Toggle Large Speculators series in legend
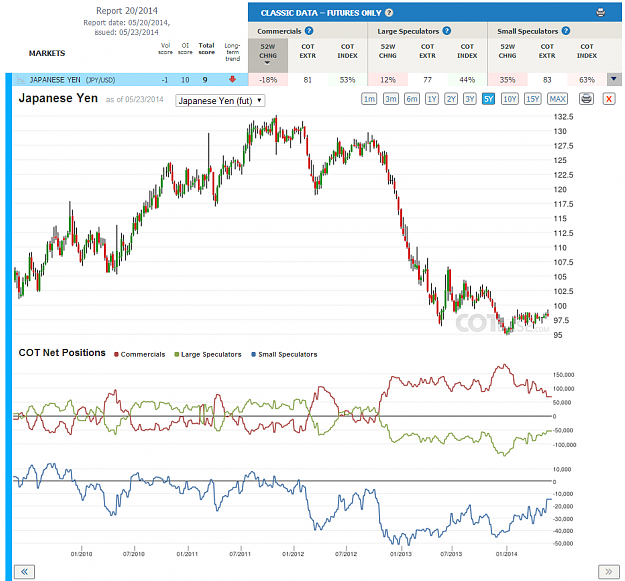Screen dimensions: 625x581 coord(208,354)
